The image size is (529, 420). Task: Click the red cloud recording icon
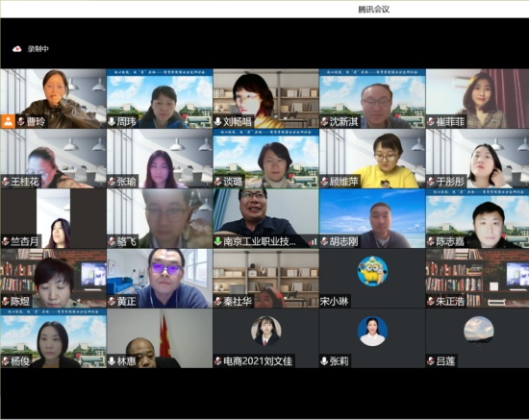point(17,49)
